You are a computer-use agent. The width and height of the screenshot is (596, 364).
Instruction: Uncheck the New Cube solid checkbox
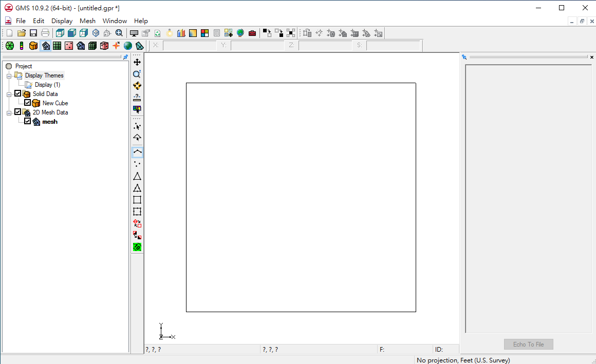[28, 103]
